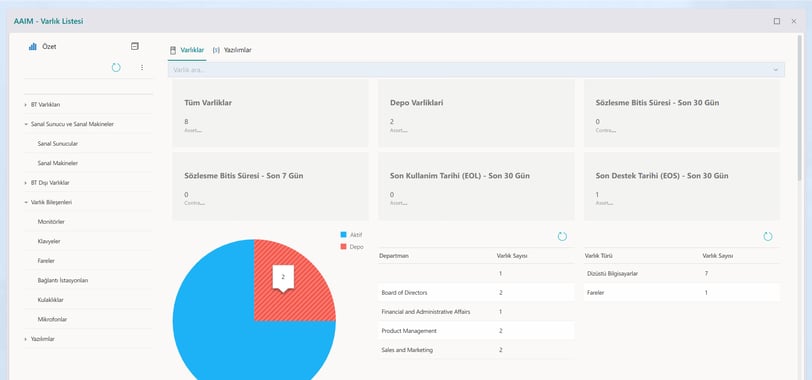Image resolution: width=812 pixels, height=380 pixels.
Task: Select Bağlantı İstasyonları in the tree
Action: (x=63, y=280)
